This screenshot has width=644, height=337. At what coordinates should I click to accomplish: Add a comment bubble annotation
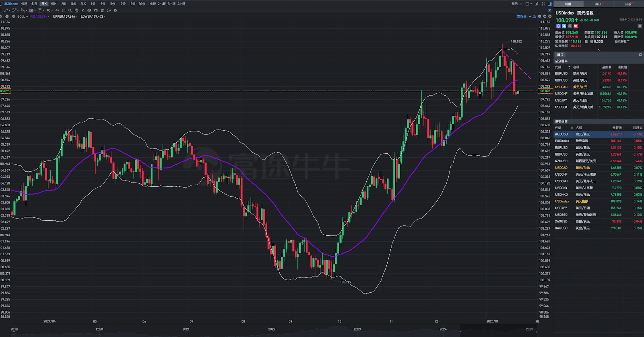[x=64, y=10]
